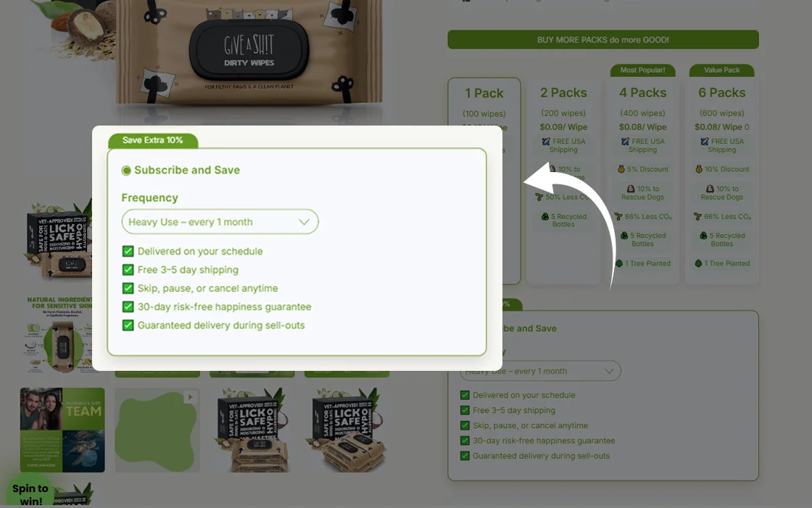Click the Save Extra 10% tab

pos(153,141)
